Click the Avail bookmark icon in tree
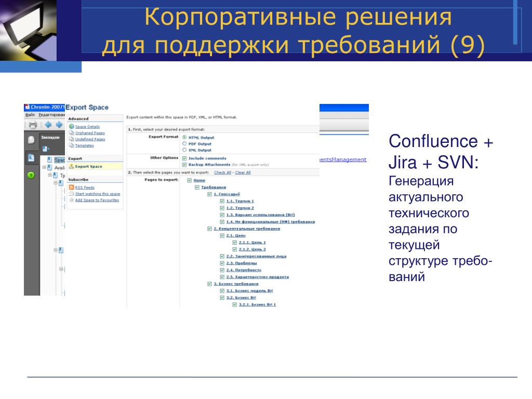This screenshot has width=532, height=399. (x=49, y=168)
